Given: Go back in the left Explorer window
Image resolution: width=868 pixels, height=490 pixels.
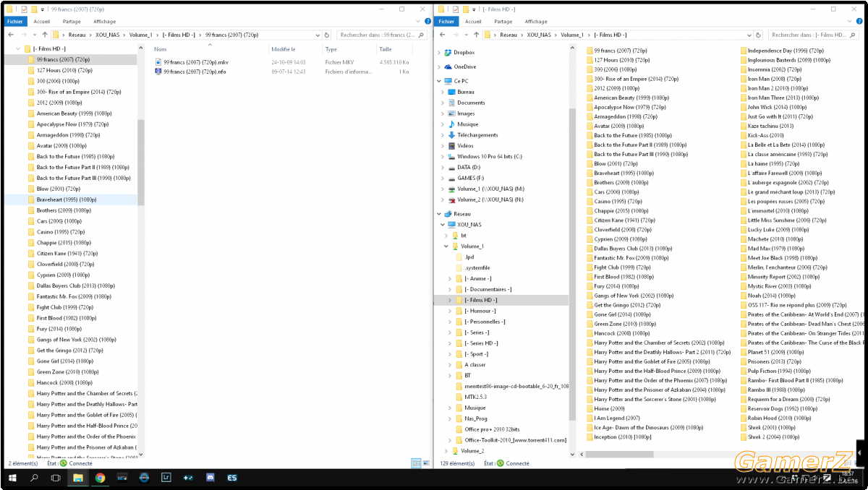Looking at the screenshot, I should coord(10,35).
